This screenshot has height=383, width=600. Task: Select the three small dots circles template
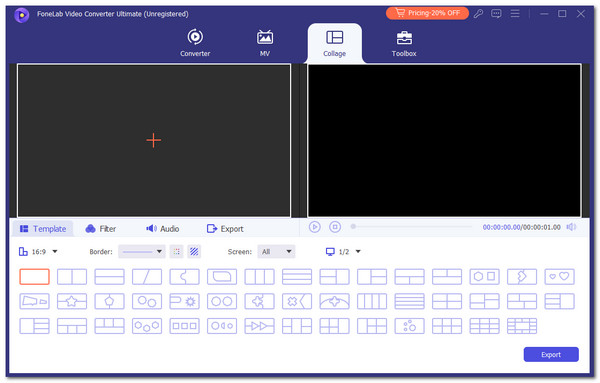coord(409,326)
